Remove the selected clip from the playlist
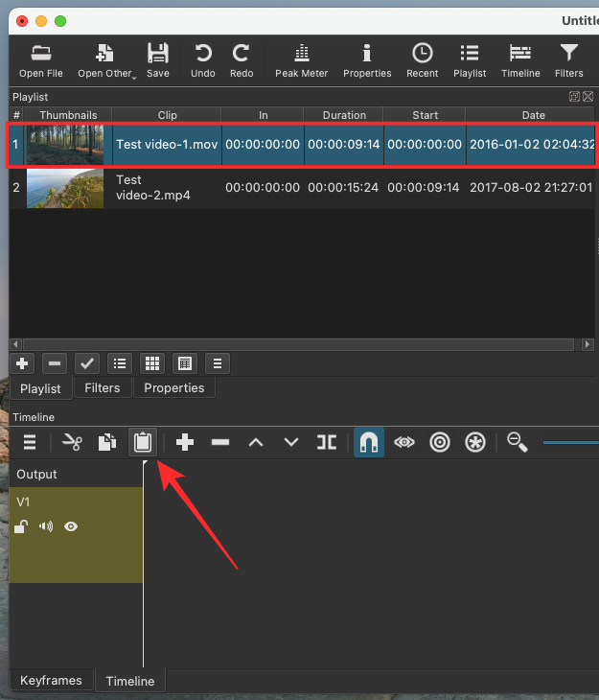Viewport: 599px width, 700px height. [x=55, y=363]
